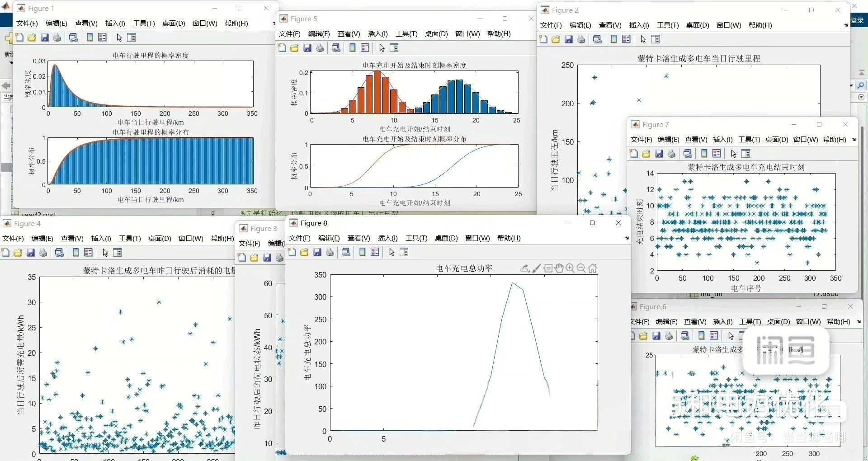The width and height of the screenshot is (868, 461).
Task: Open Property Inspector in Figure 1 toolbar
Action: tap(132, 38)
